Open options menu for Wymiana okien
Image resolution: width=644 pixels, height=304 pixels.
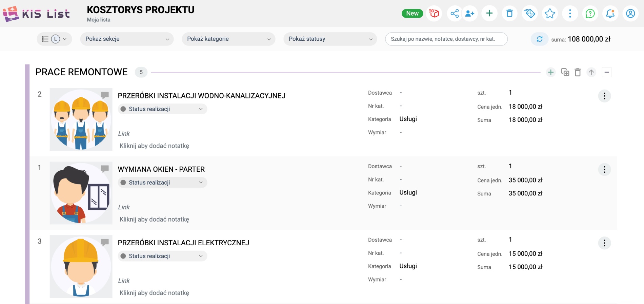point(604,170)
